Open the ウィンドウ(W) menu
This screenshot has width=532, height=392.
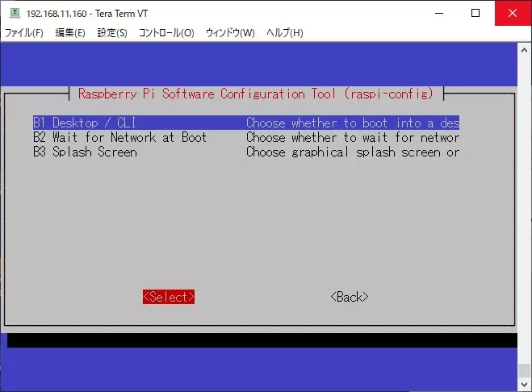230,33
